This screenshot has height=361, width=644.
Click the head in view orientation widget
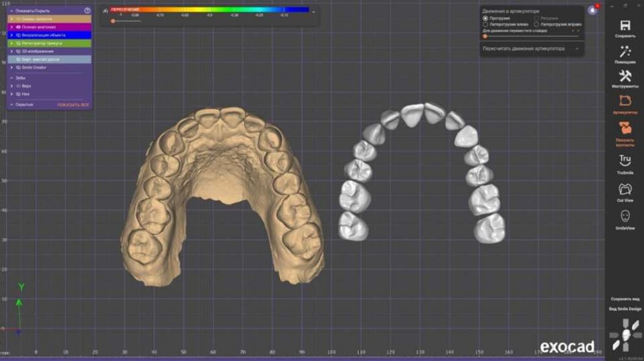[x=626, y=335]
